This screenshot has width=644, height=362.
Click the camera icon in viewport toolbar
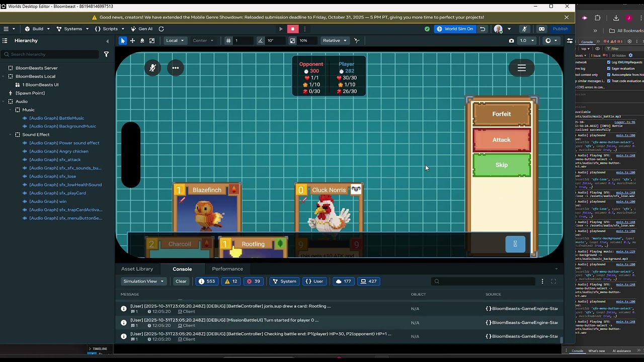click(x=512, y=41)
